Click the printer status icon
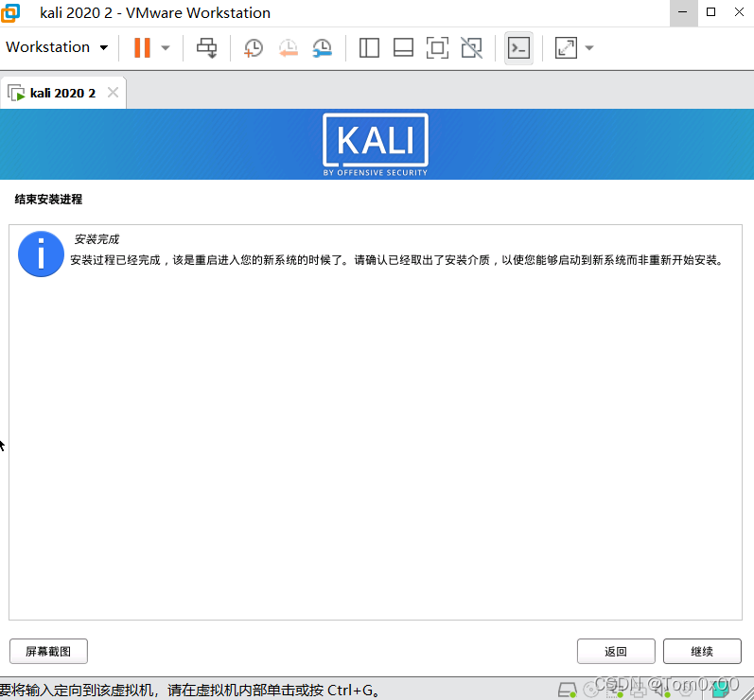 click(x=639, y=690)
